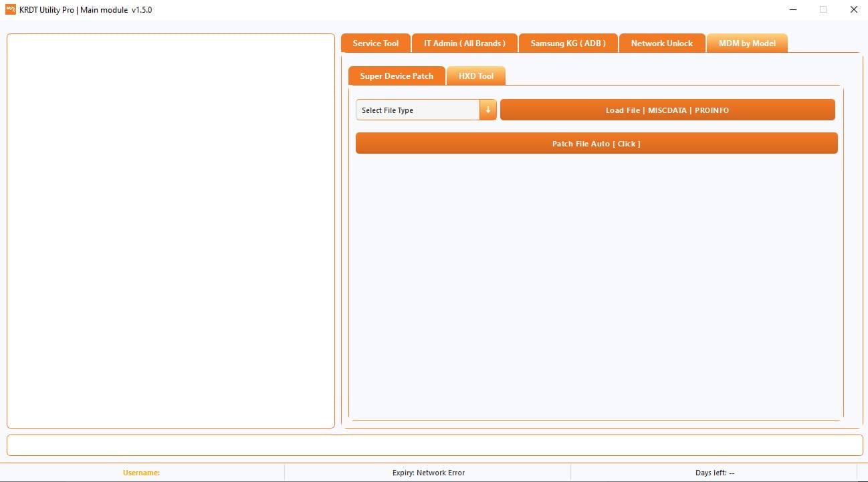Click the KRDT Utility Pro title bar icon

[9, 9]
